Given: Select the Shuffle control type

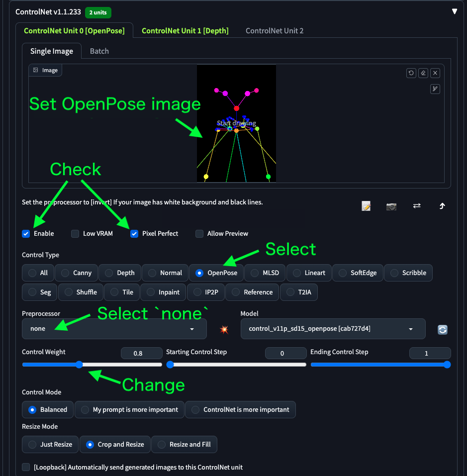Looking at the screenshot, I should (81, 292).
